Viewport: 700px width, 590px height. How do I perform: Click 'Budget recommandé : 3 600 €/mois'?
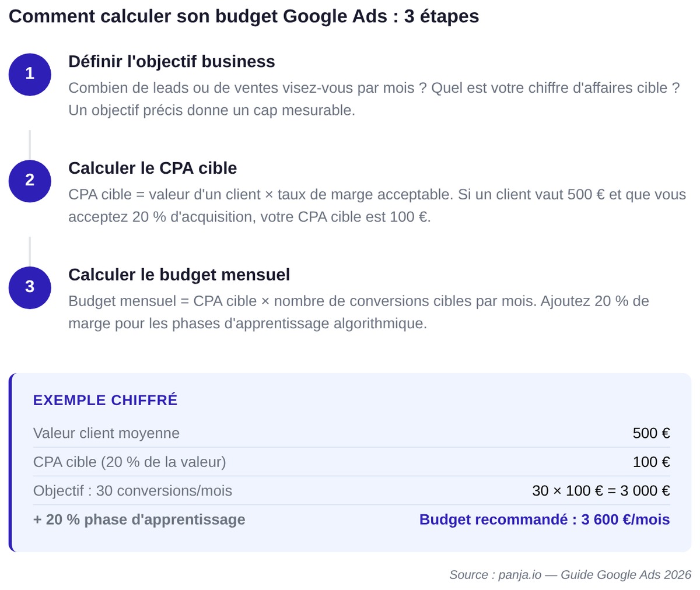click(x=545, y=520)
